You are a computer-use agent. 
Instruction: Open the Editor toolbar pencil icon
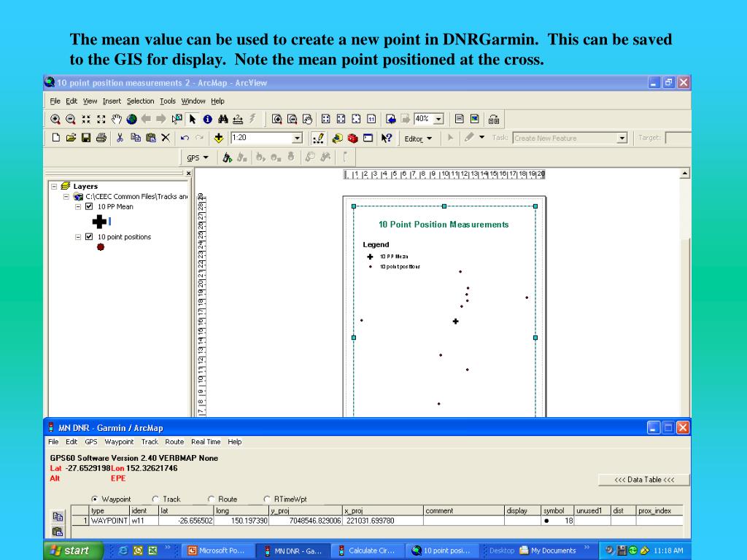tap(318, 138)
